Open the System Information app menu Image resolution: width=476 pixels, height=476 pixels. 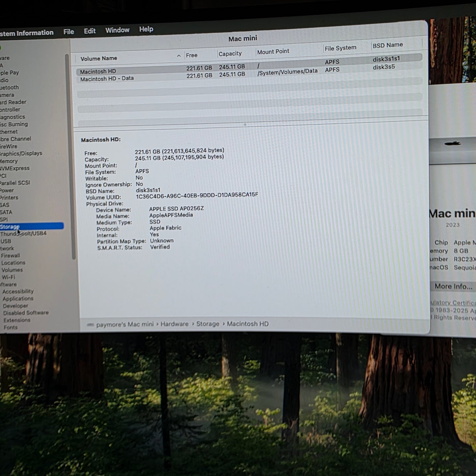(x=26, y=33)
